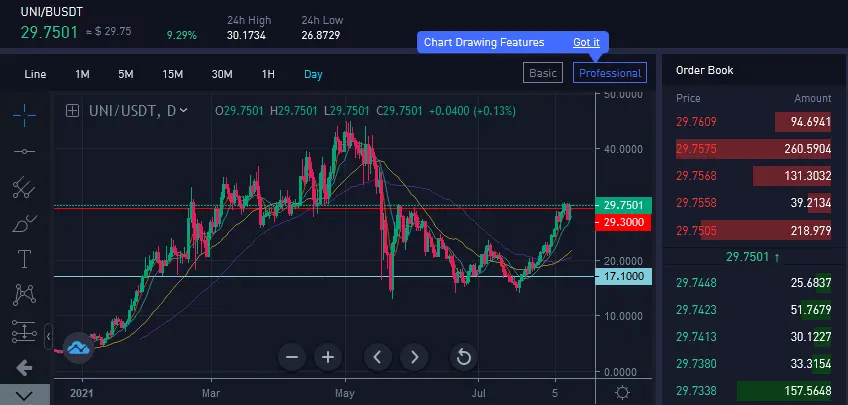This screenshot has height=405, width=848.
Task: Zoom in the chart with plus button
Action: click(328, 357)
